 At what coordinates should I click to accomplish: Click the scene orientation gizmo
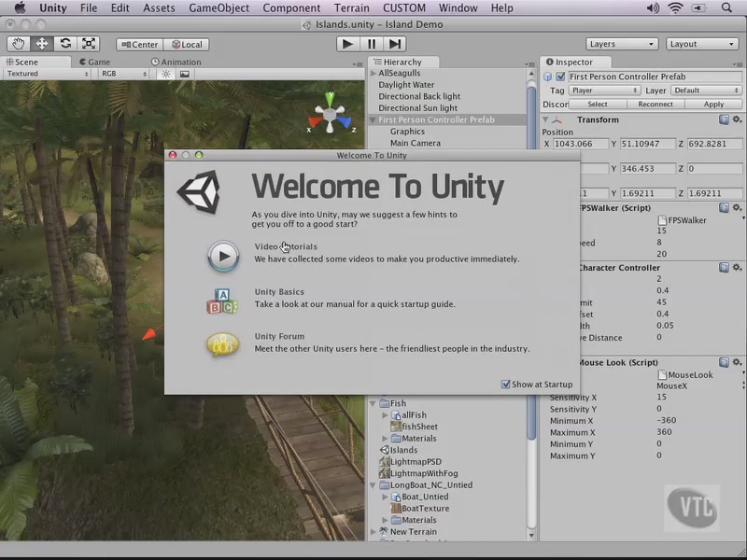click(331, 114)
